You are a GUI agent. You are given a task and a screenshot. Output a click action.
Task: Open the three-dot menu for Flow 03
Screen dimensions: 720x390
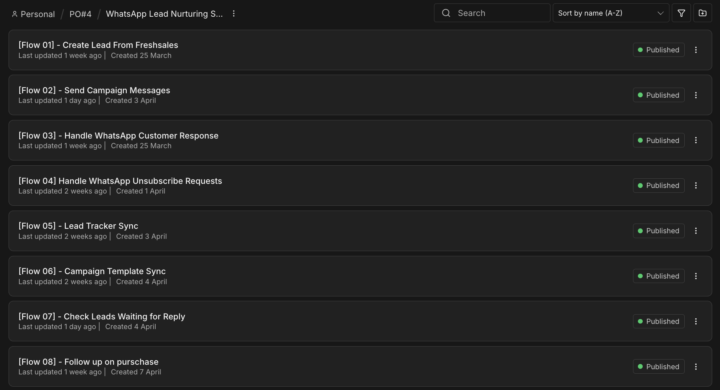(696, 140)
